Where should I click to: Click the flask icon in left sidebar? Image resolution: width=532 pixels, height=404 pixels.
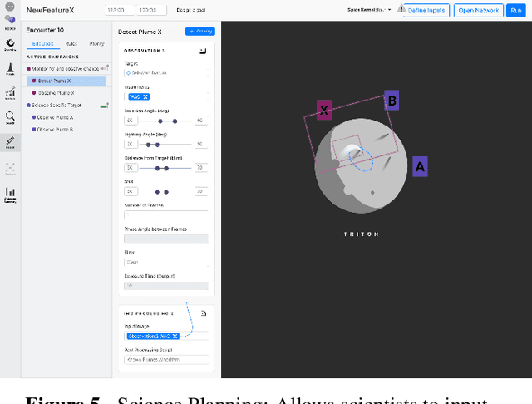10,67
